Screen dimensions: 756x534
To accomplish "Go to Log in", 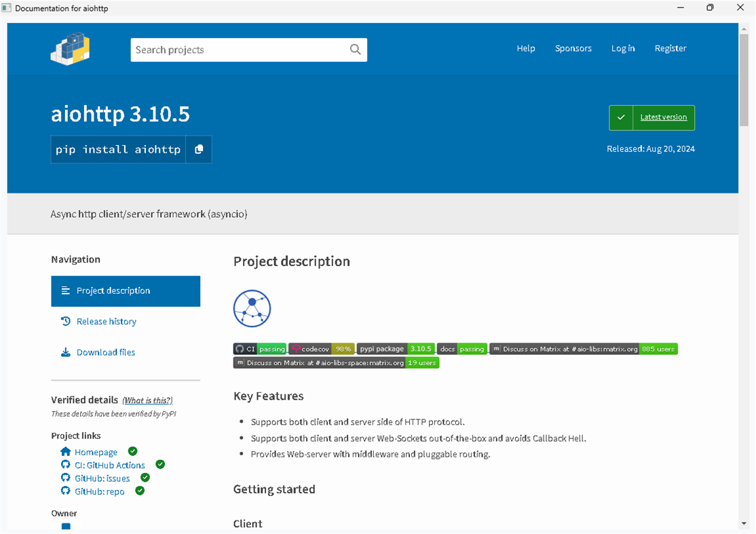I will [x=623, y=48].
